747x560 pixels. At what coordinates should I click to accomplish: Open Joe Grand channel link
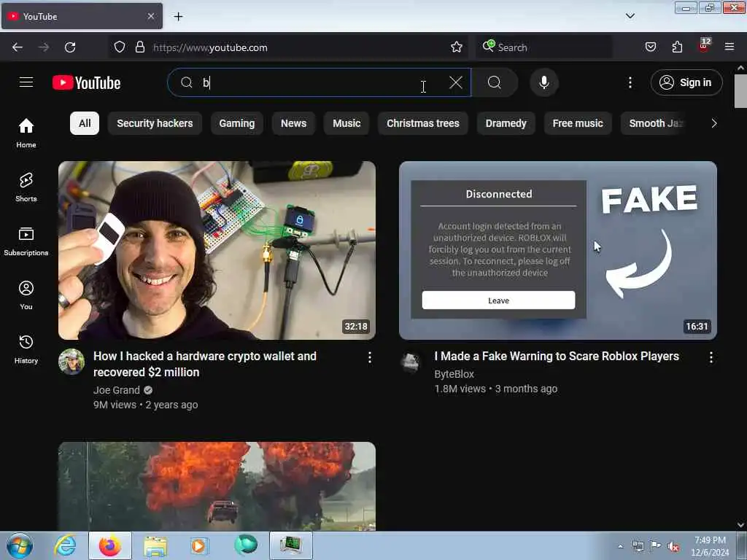[117, 390]
